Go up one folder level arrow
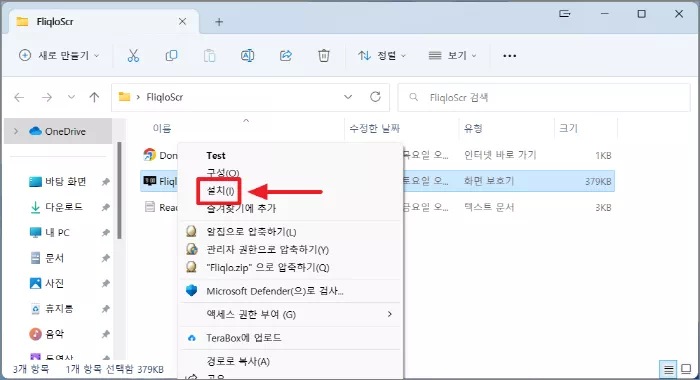This screenshot has width=700, height=380. coord(94,97)
